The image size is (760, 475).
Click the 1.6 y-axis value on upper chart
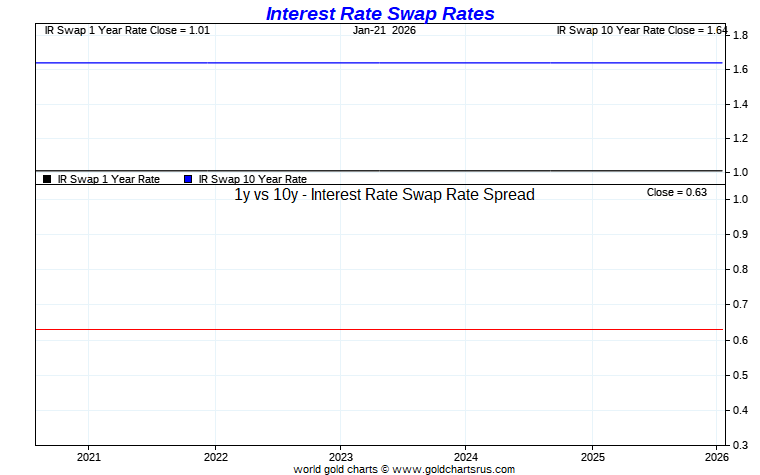[x=740, y=69]
